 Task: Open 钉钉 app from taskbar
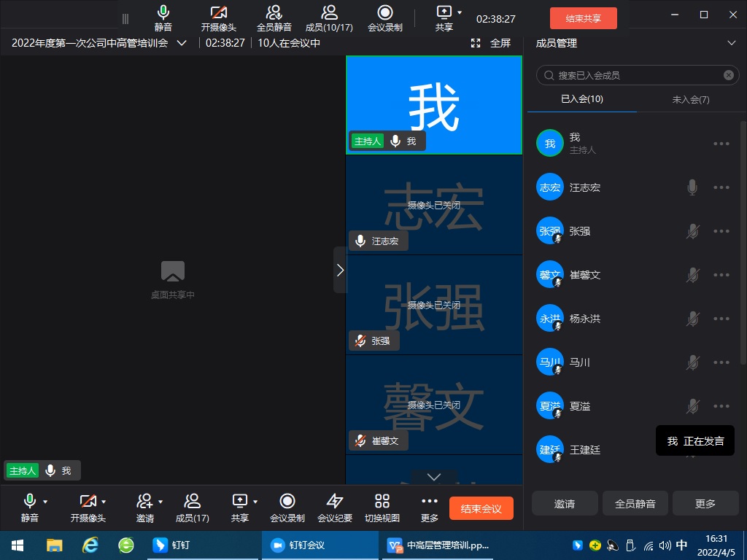coord(203,545)
